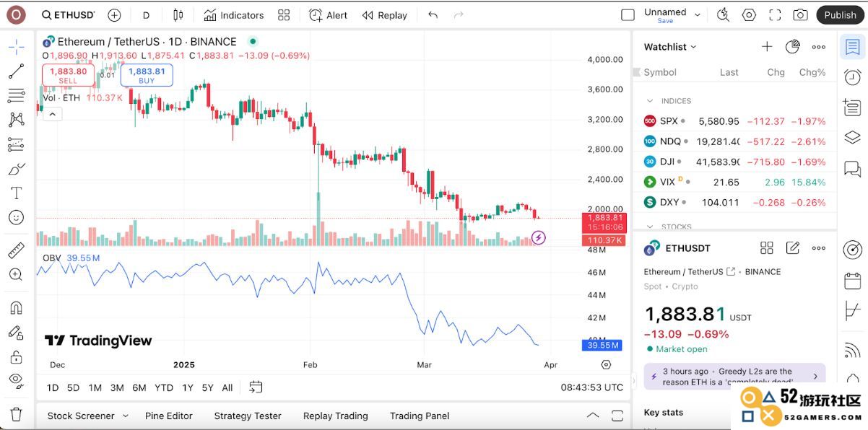Image resolution: width=868 pixels, height=430 pixels.
Task: Select the VIX row in the watchlist
Action: (x=734, y=182)
